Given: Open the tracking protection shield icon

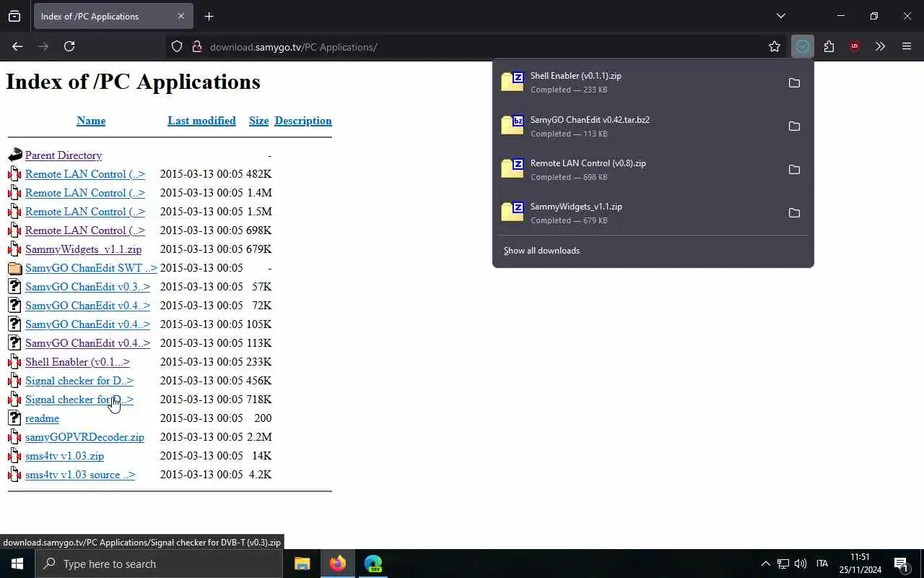Looking at the screenshot, I should click(x=177, y=47).
